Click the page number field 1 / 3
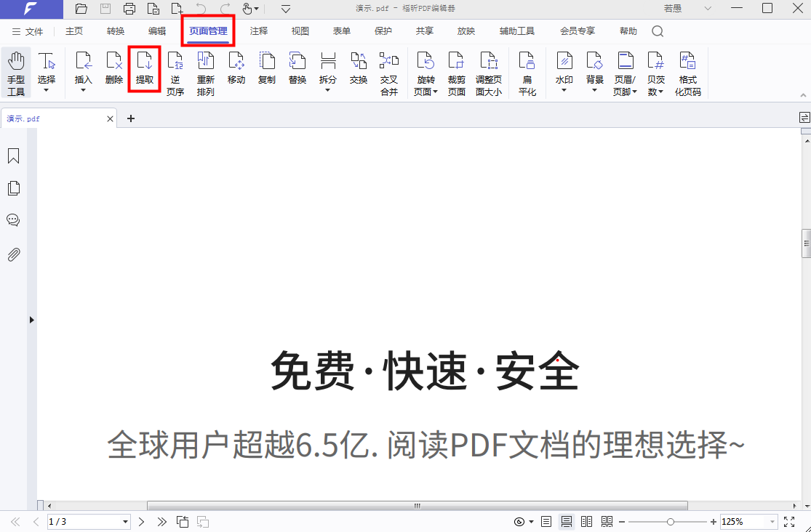Image resolution: width=811 pixels, height=532 pixels. [x=84, y=522]
